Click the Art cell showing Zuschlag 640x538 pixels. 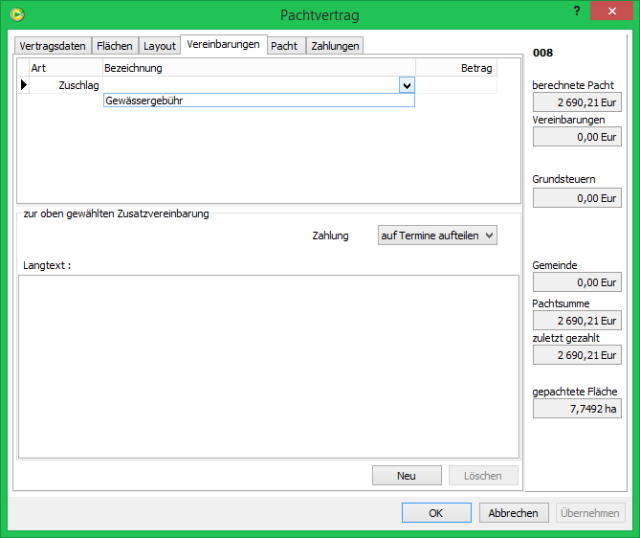pos(66,86)
